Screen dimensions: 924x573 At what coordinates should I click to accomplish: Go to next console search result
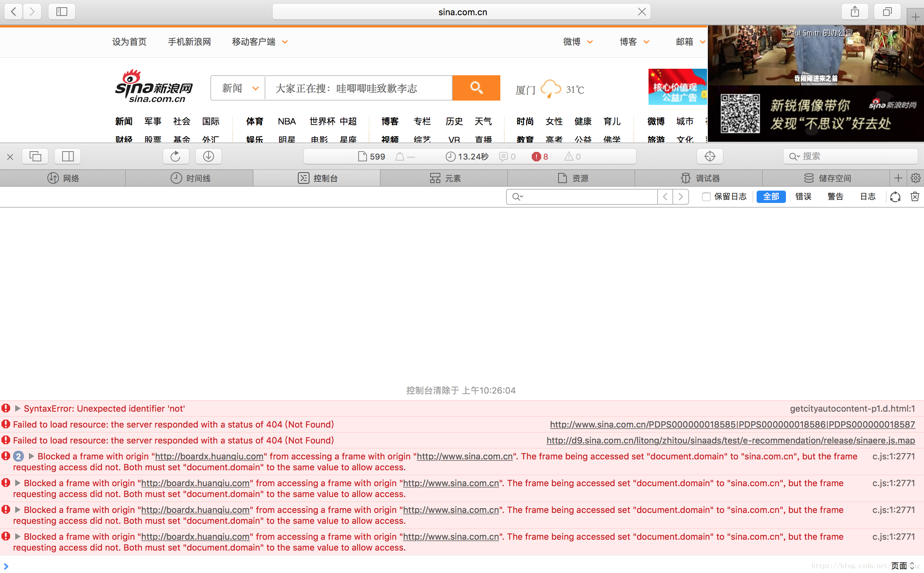(x=680, y=197)
